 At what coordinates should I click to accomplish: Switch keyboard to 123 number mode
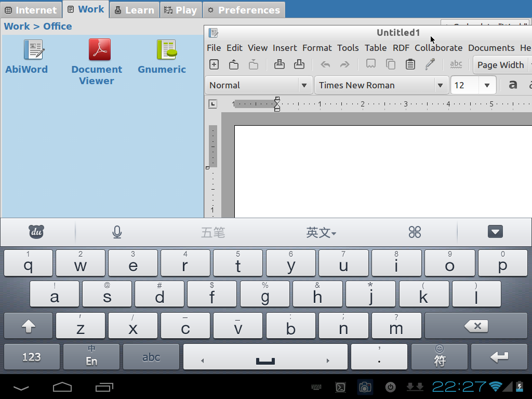point(32,356)
